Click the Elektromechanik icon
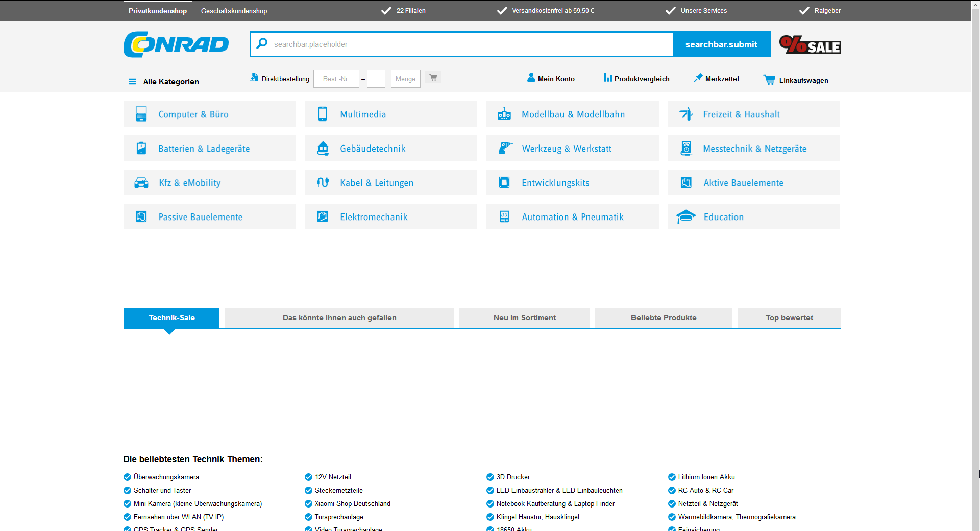Viewport: 980px width, 531px height. pos(323,216)
